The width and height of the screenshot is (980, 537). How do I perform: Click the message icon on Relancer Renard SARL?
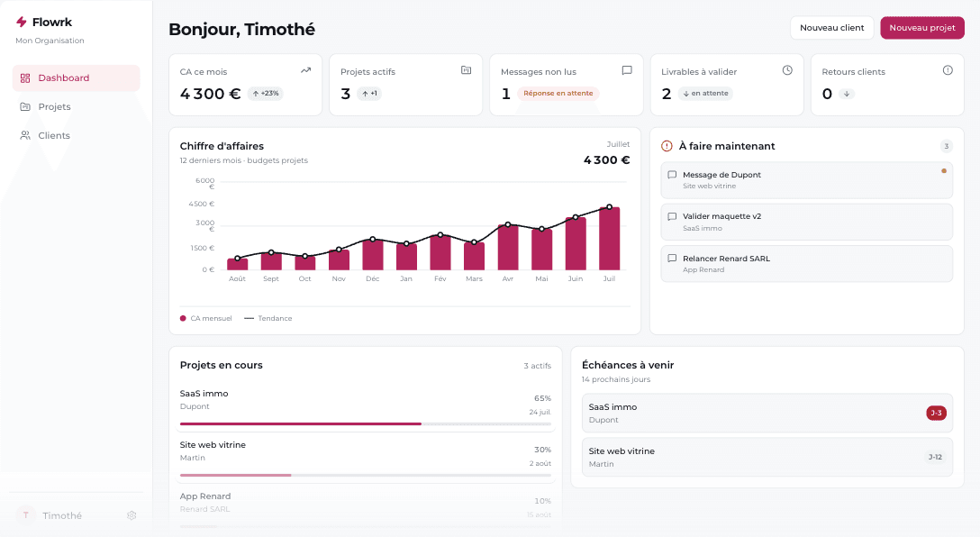(672, 259)
